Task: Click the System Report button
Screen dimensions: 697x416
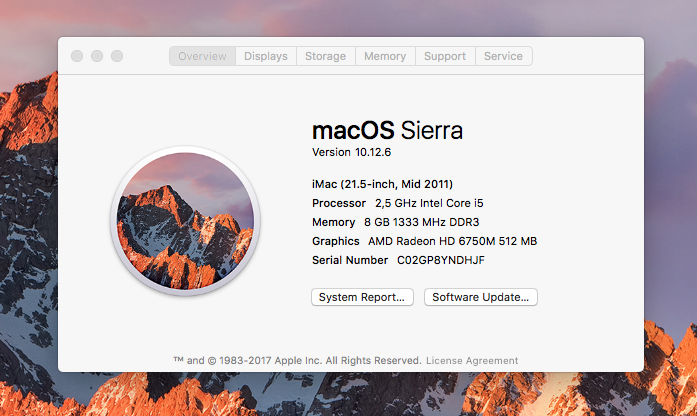Action: pos(362,297)
